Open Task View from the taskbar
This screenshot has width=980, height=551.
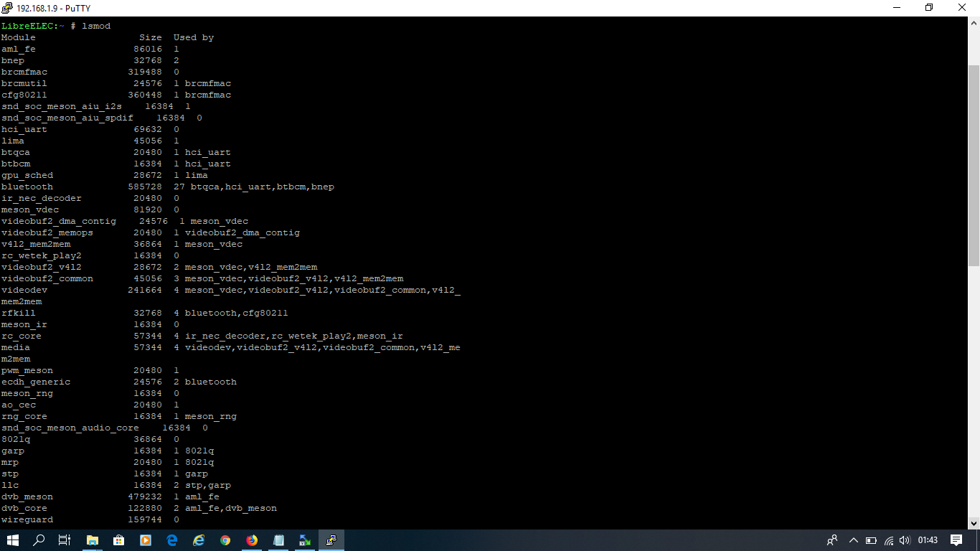click(65, 540)
